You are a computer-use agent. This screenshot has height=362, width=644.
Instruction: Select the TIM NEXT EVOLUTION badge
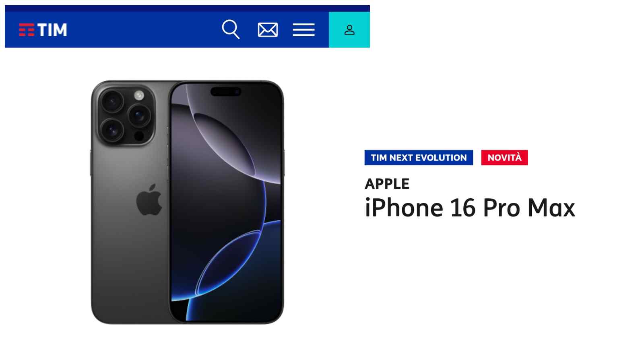pyautogui.click(x=419, y=158)
